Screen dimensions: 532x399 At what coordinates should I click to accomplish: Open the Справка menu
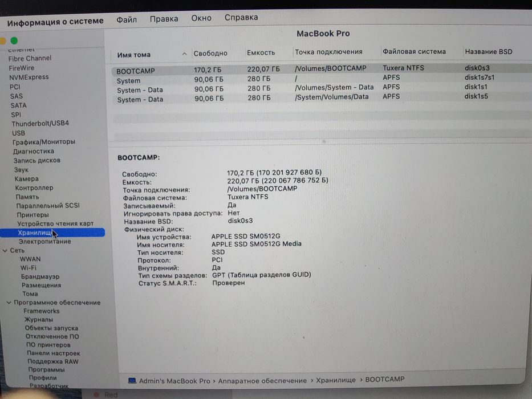tap(241, 17)
